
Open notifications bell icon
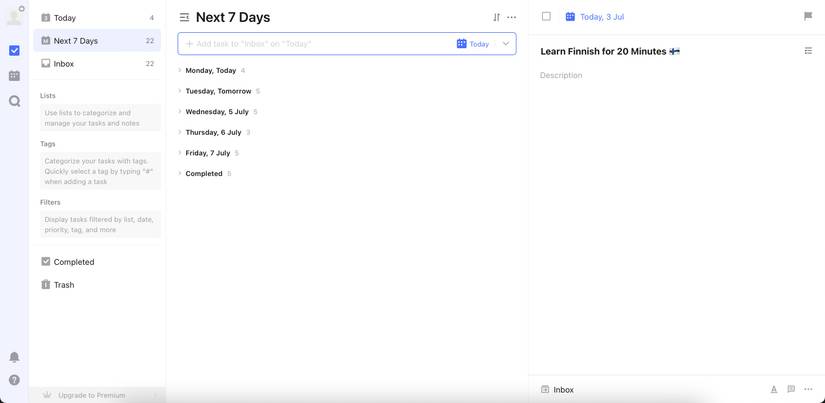[14, 357]
